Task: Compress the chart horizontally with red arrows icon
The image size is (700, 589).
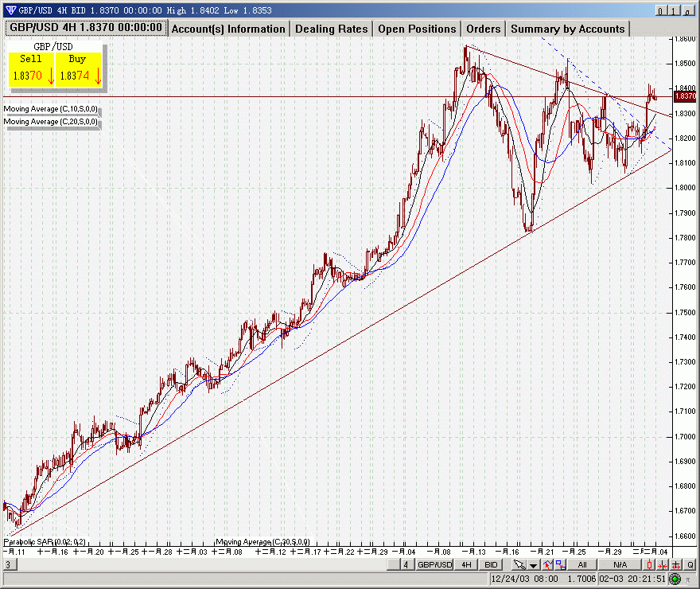Action: pos(663,565)
